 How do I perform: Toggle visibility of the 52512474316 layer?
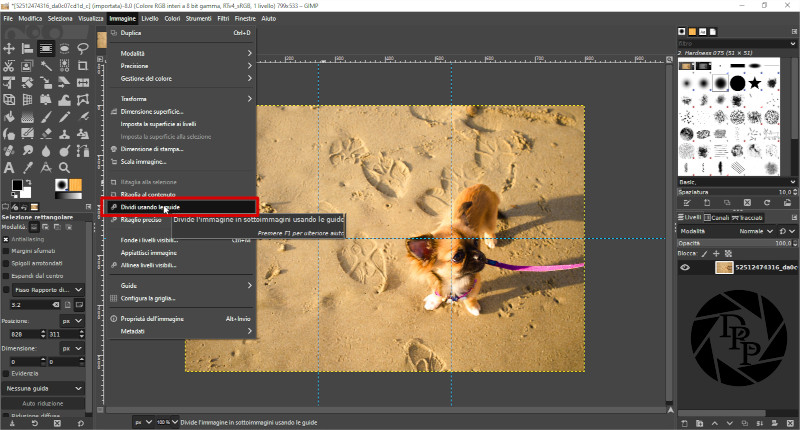[x=686, y=268]
